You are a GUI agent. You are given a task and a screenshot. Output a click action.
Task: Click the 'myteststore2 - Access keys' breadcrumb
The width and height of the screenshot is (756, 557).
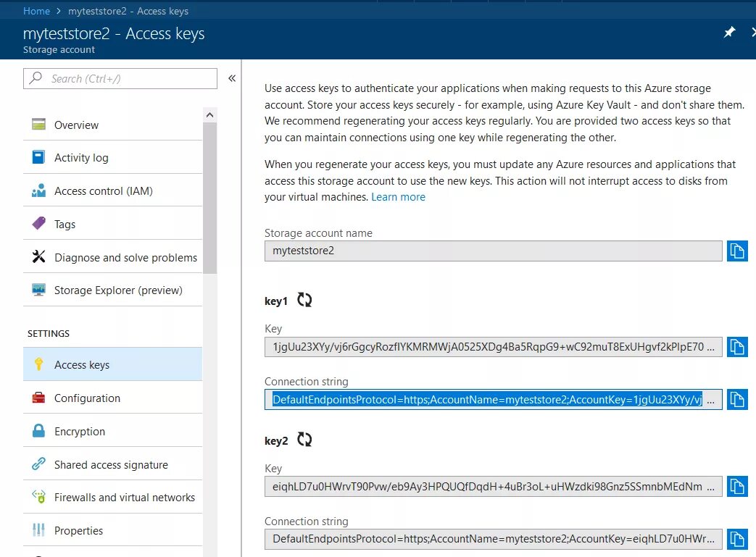(x=128, y=11)
